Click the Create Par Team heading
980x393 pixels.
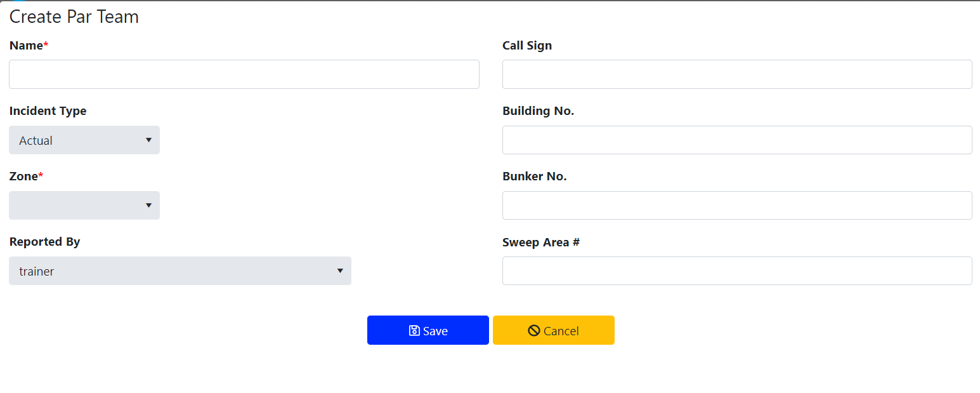coord(74,17)
